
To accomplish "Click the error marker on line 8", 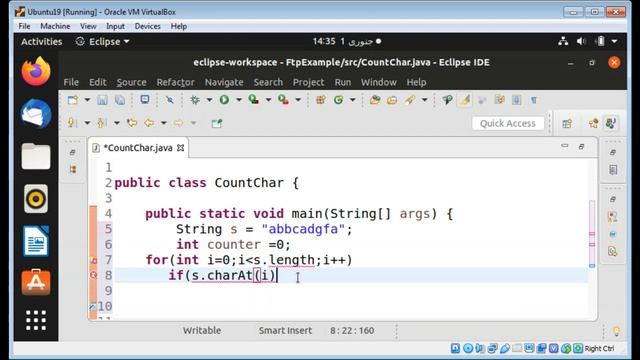I will [x=93, y=275].
